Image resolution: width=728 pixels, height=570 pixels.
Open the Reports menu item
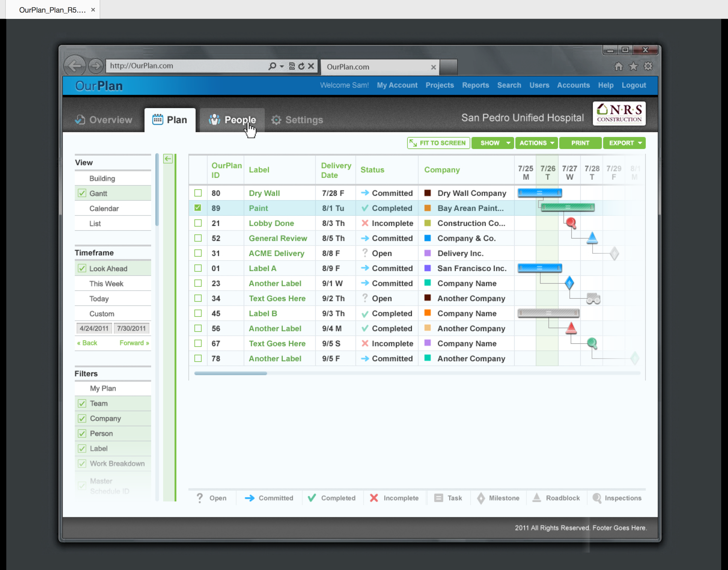tap(475, 85)
